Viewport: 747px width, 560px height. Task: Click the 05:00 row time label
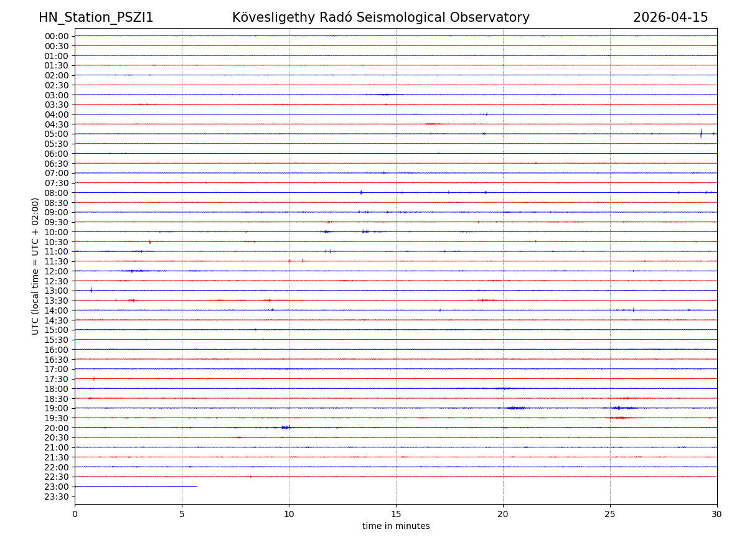click(x=57, y=134)
